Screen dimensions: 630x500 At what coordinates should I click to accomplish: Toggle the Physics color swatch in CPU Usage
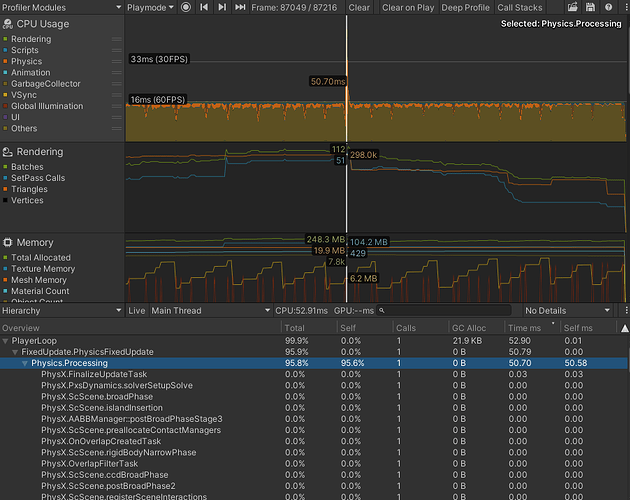click(x=7, y=62)
